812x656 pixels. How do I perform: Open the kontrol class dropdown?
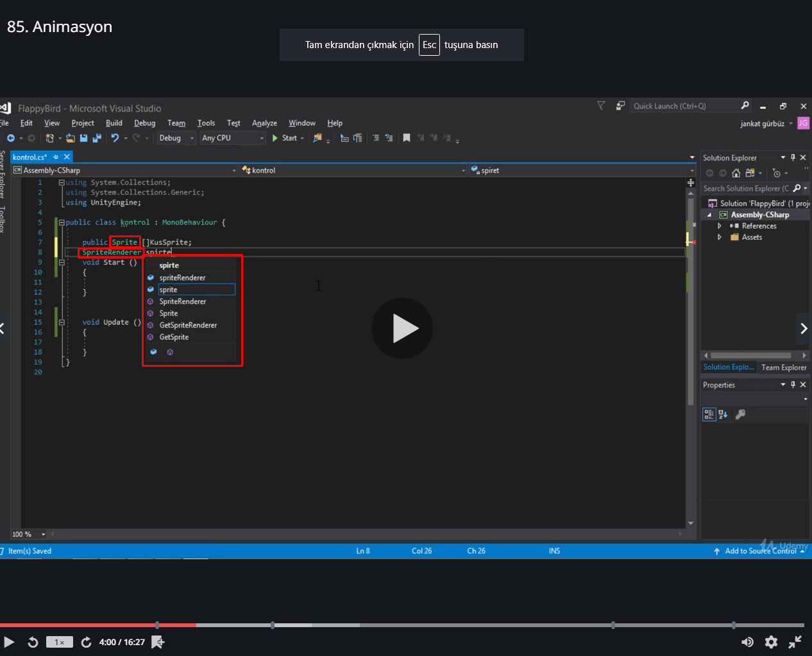(x=353, y=171)
